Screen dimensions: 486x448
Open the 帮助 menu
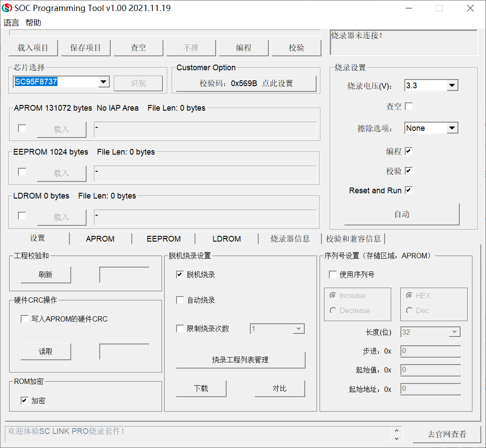point(33,23)
